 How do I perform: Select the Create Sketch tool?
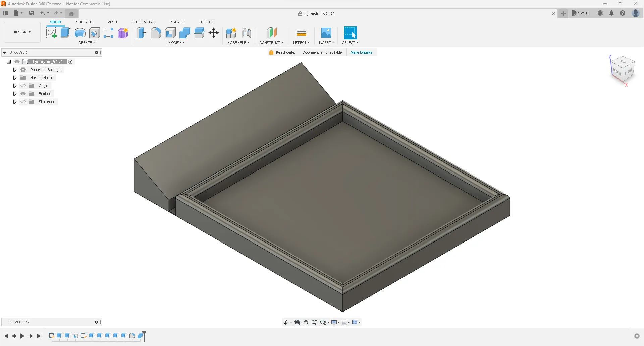[51, 33]
